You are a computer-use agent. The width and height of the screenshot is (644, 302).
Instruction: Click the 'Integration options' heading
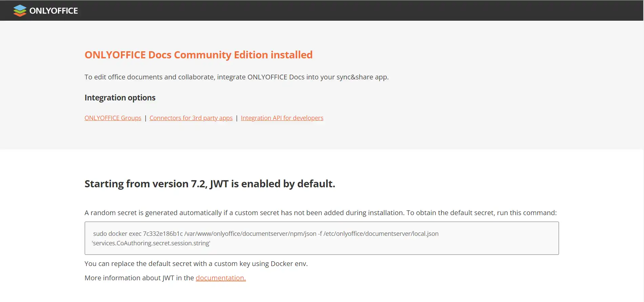pos(120,98)
